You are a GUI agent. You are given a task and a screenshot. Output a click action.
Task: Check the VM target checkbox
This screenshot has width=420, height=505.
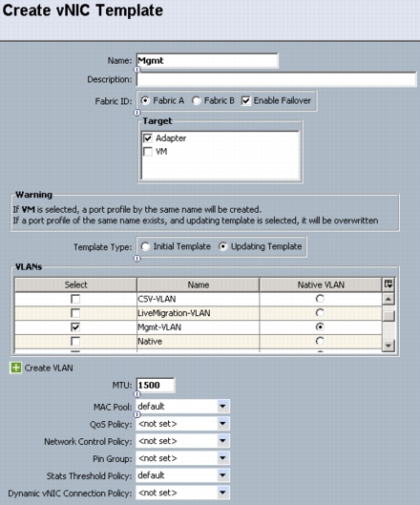coord(148,152)
